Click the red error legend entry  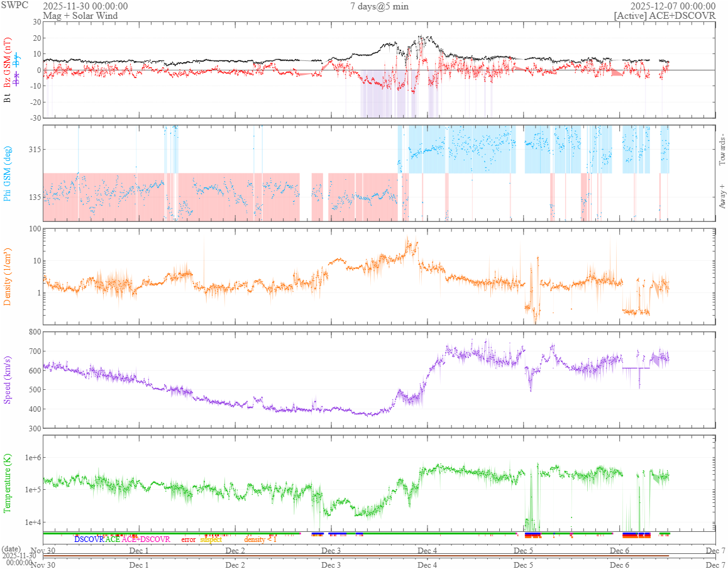coord(189,539)
